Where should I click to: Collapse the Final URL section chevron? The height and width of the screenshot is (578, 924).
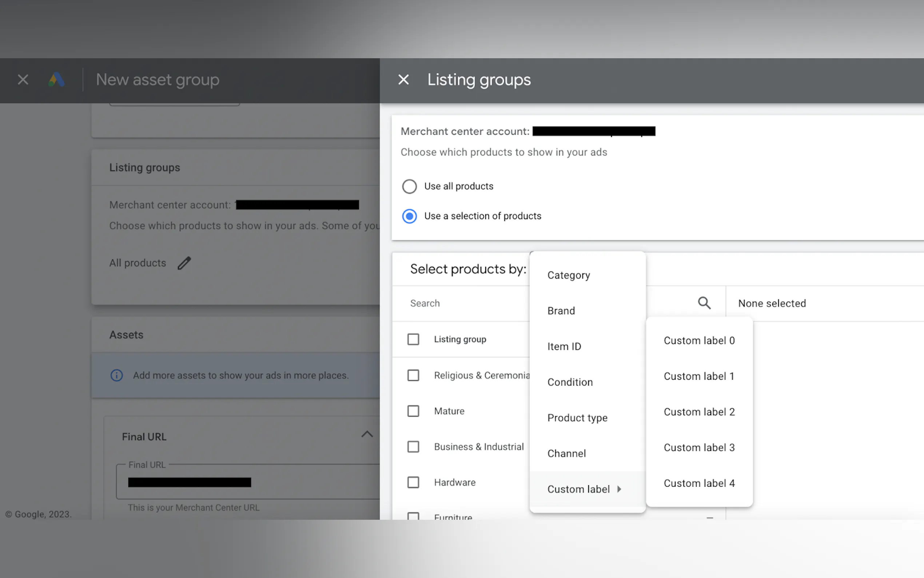[x=367, y=434]
